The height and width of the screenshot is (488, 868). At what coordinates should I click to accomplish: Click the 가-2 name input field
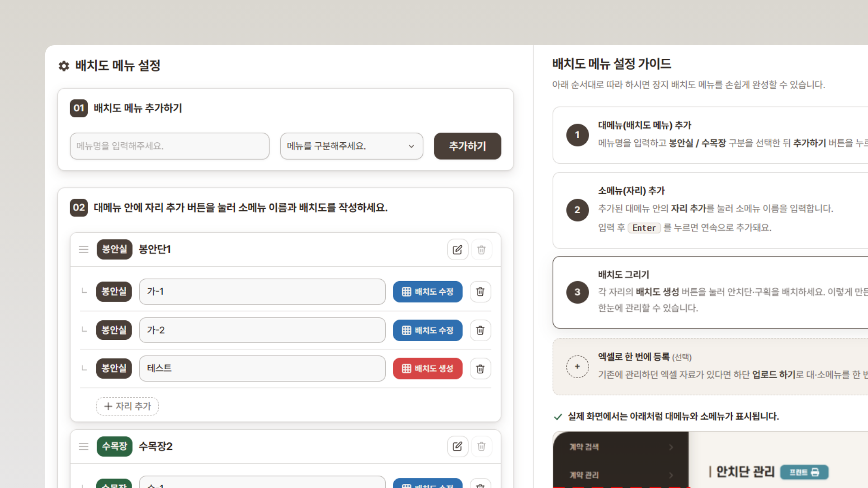point(262,330)
